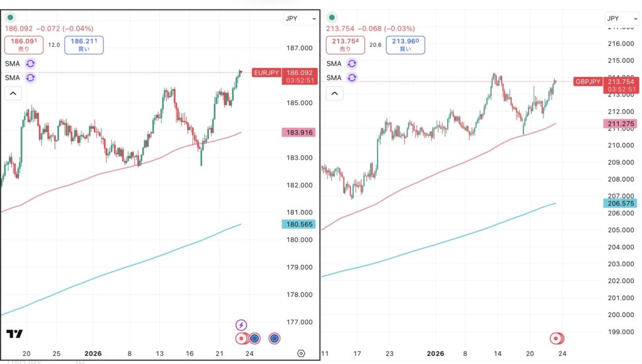The width and height of the screenshot is (642, 364).
Task: Open the JPY currency dropdown on GBPJPY chart
Action: (620, 19)
